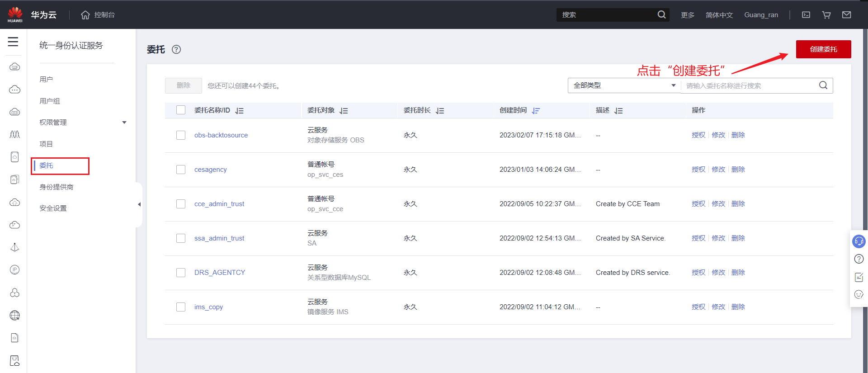This screenshot has width=868, height=373.
Task: Click the floating help question icon
Action: coord(859,259)
